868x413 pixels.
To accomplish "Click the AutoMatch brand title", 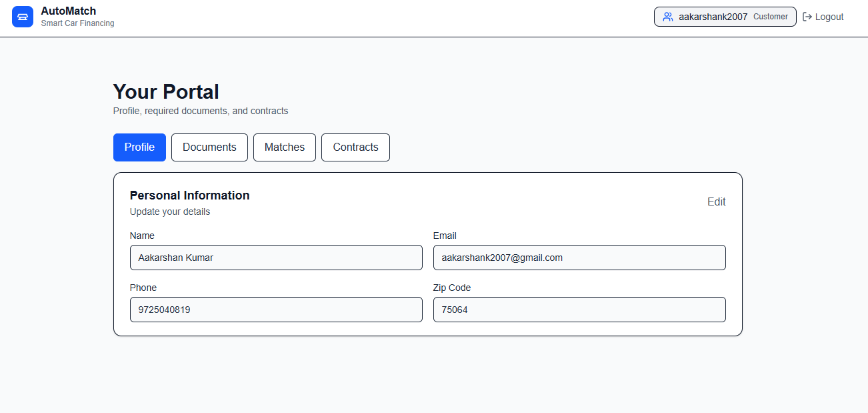I will click(69, 11).
